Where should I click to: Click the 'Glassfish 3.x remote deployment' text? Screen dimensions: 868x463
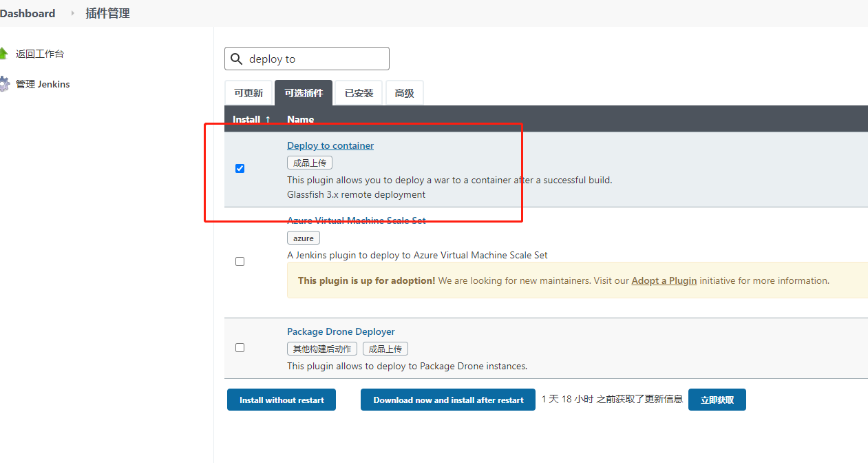coord(356,194)
